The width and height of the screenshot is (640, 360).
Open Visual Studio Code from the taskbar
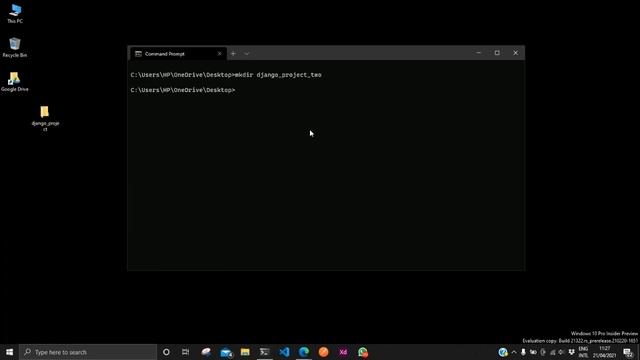(284, 352)
